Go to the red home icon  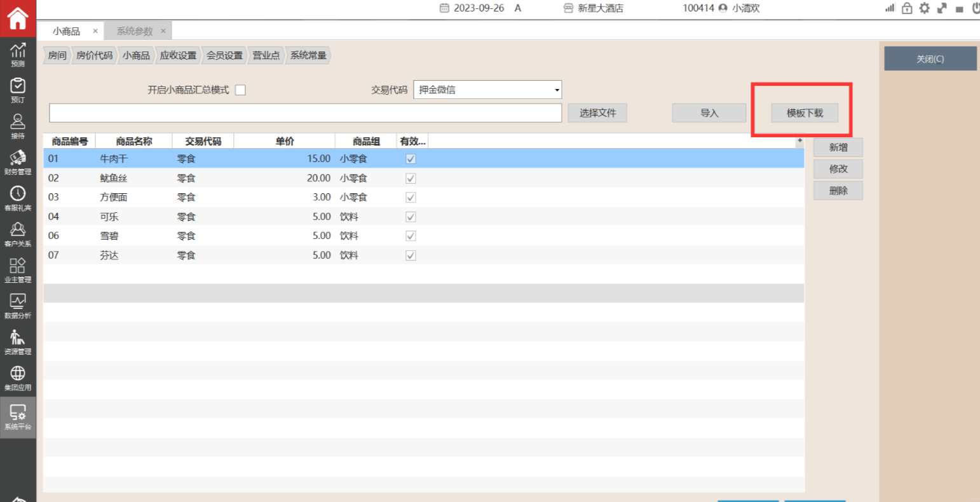tap(18, 18)
